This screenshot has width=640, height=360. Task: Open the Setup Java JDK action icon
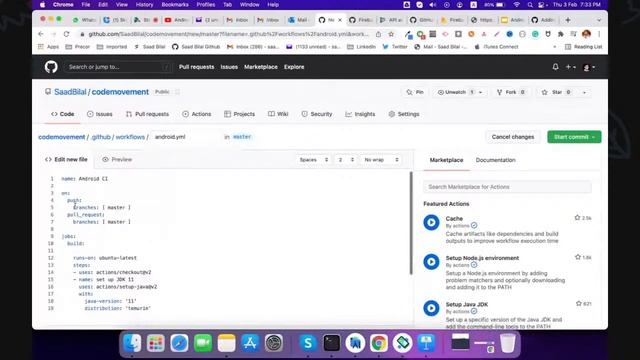click(x=431, y=308)
